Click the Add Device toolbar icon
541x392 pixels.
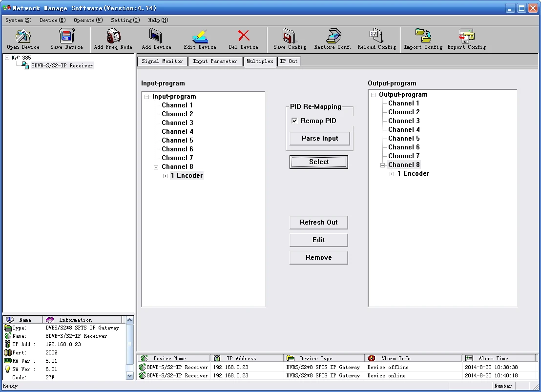pos(156,36)
